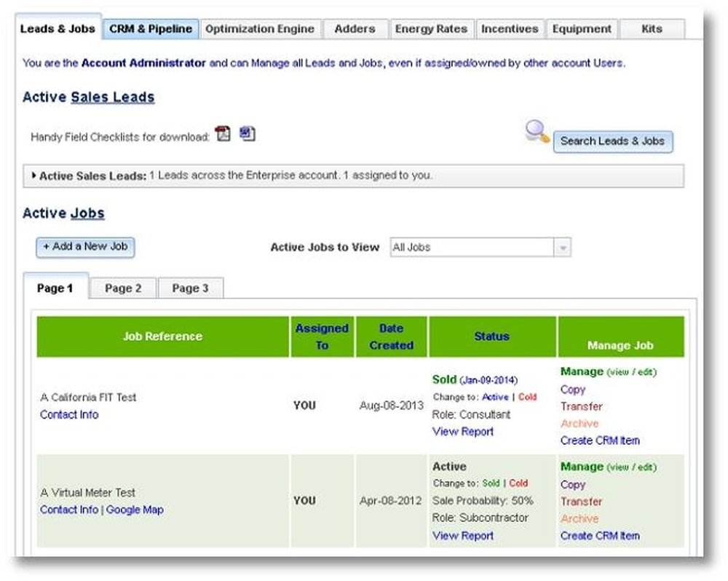The image size is (728, 581).
Task: Open the Sales Leads heading link
Action: pyautogui.click(x=113, y=97)
